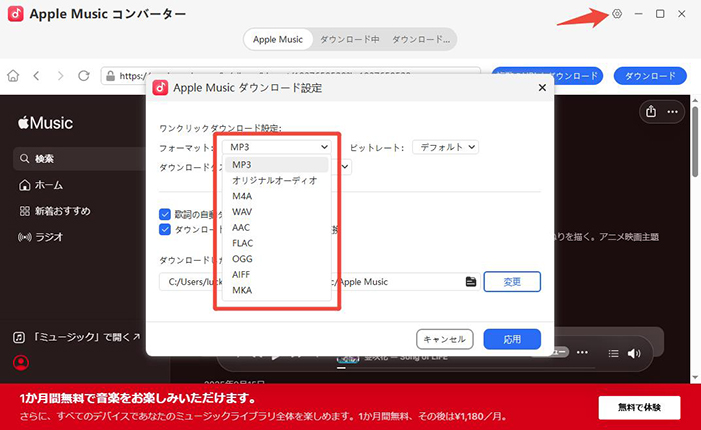
Task: Click the home icon in browser toolbar
Action: click(13, 76)
